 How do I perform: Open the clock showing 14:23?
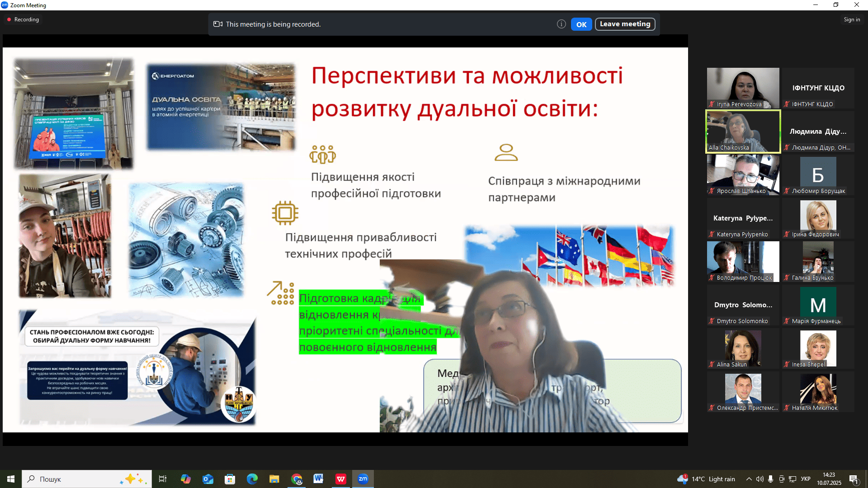coord(829,479)
